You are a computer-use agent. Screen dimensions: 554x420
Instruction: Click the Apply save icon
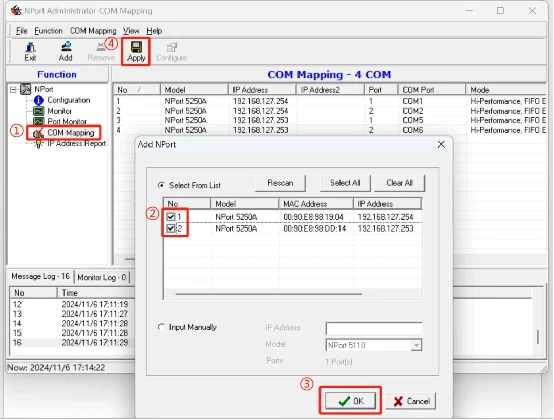point(136,47)
